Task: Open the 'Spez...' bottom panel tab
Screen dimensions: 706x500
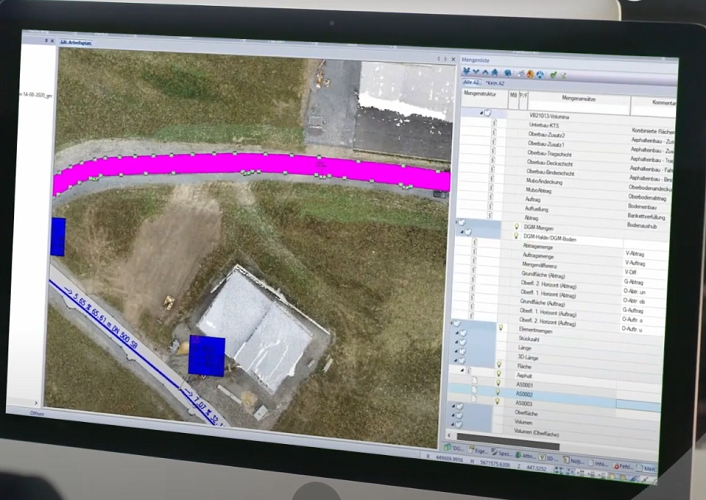Action: click(501, 453)
